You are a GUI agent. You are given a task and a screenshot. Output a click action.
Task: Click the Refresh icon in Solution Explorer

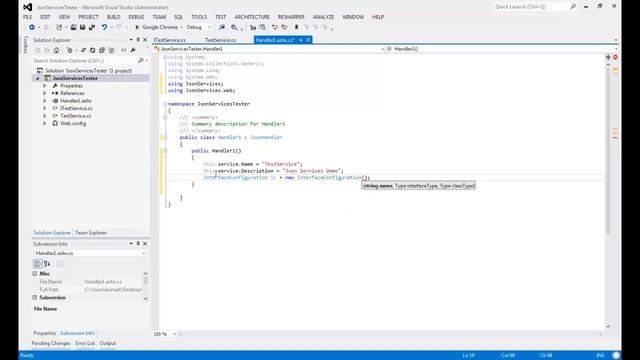pyautogui.click(x=93, y=50)
